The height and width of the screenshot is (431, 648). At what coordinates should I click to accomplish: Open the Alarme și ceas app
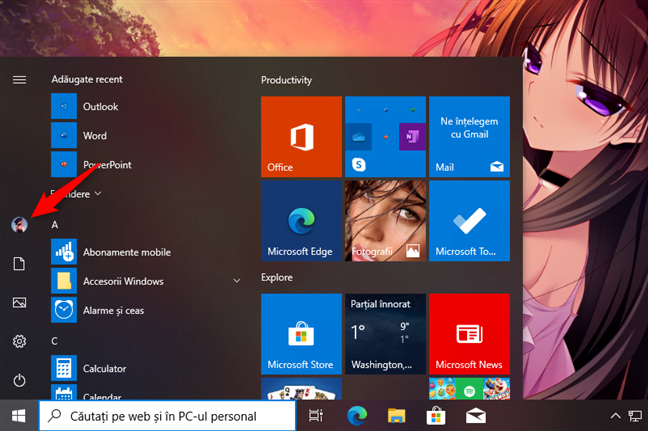(145, 310)
